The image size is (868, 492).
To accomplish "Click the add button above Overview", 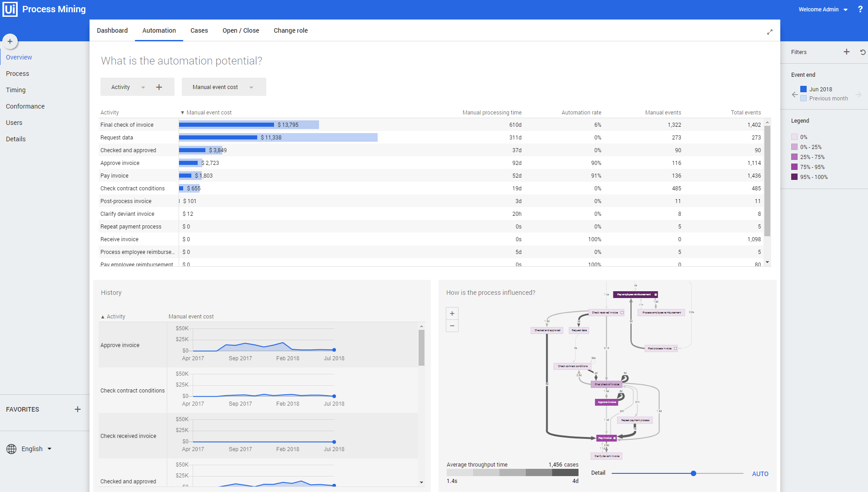I will (10, 41).
